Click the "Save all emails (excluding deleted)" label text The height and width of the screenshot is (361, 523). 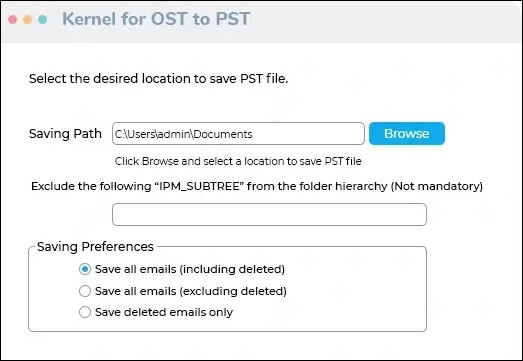pos(191,291)
